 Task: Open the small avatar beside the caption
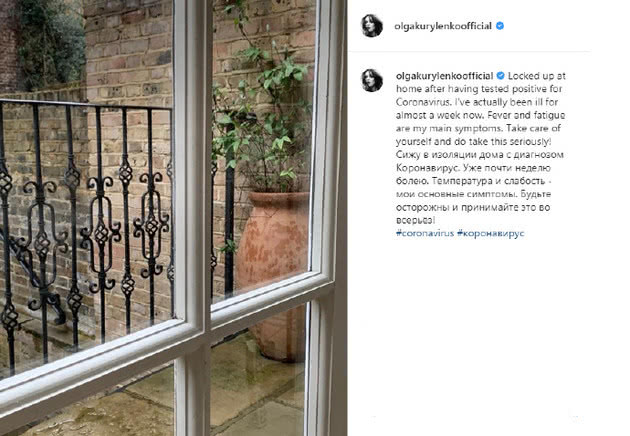pyautogui.click(x=372, y=80)
